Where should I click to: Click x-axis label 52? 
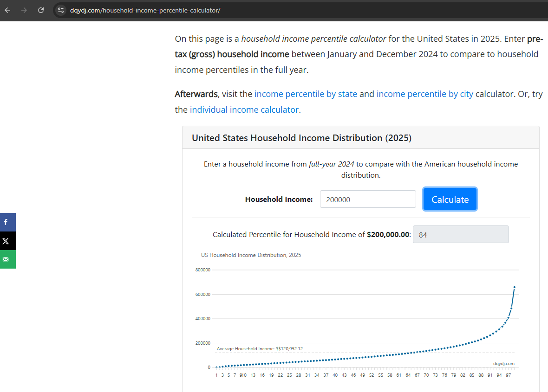[372, 375]
